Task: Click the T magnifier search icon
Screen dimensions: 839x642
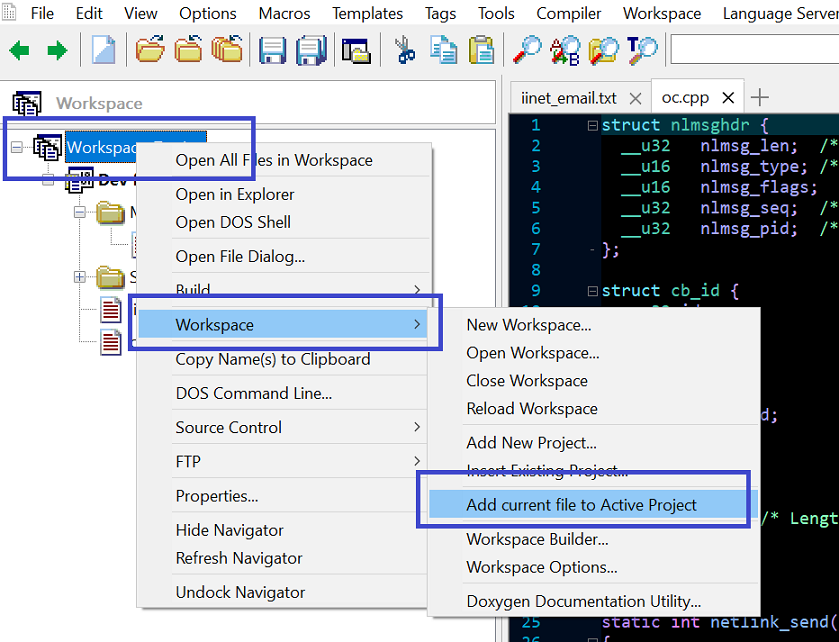Action: click(x=642, y=50)
